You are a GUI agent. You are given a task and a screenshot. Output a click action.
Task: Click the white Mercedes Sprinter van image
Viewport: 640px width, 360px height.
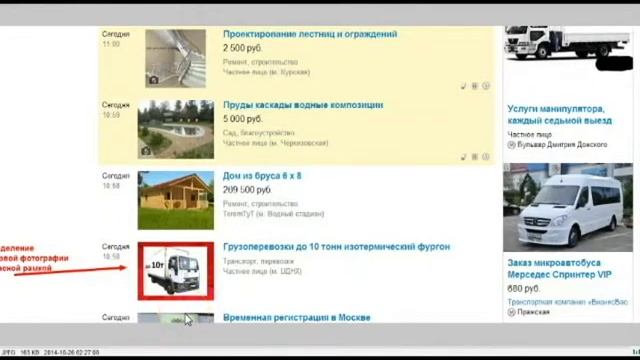568,207
